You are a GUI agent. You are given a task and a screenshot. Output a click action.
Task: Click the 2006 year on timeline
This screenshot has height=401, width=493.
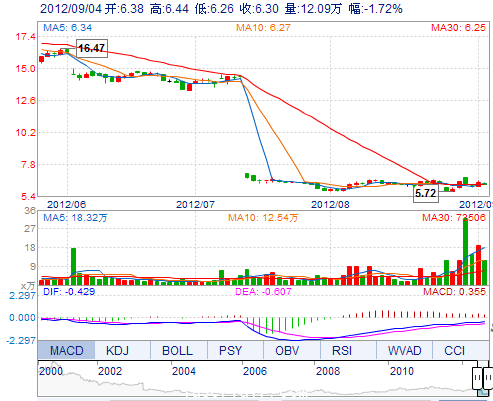[255, 371]
